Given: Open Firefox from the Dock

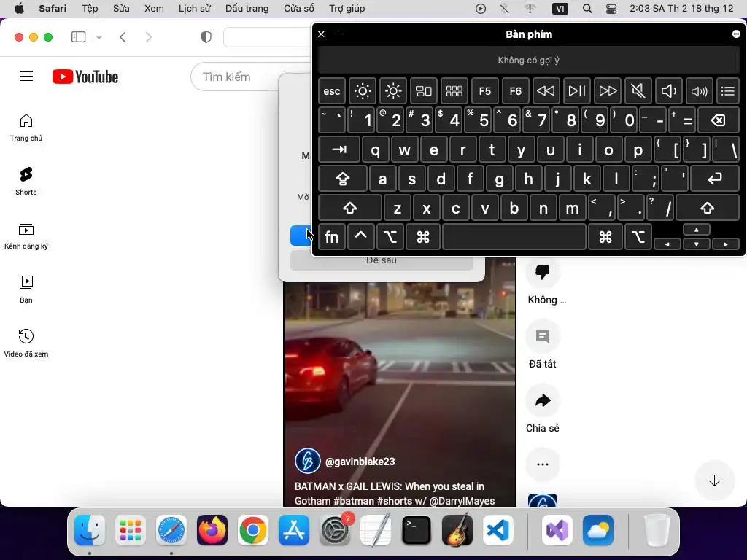Looking at the screenshot, I should click(212, 530).
